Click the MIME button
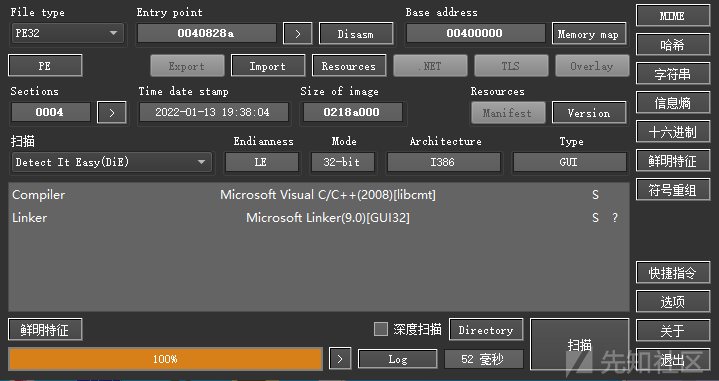The width and height of the screenshot is (719, 381). pos(673,16)
